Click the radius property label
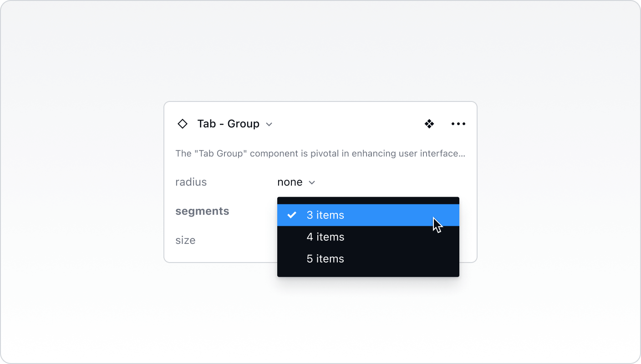 (191, 182)
